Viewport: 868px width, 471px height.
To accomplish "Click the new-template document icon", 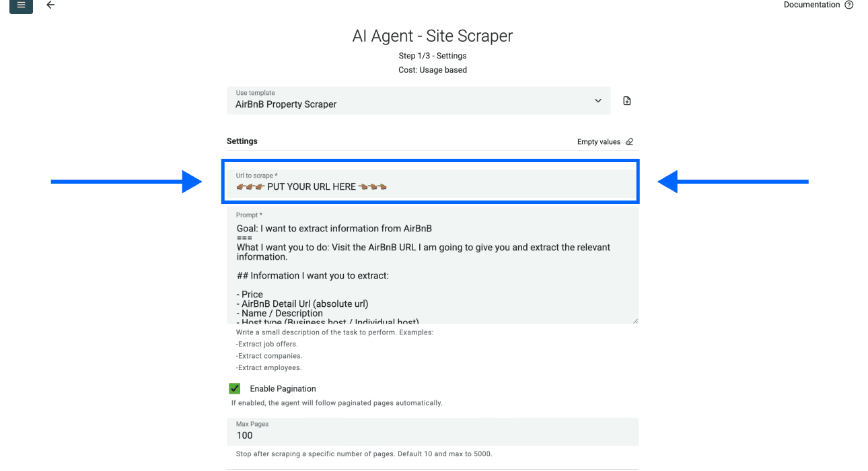I will [x=626, y=100].
